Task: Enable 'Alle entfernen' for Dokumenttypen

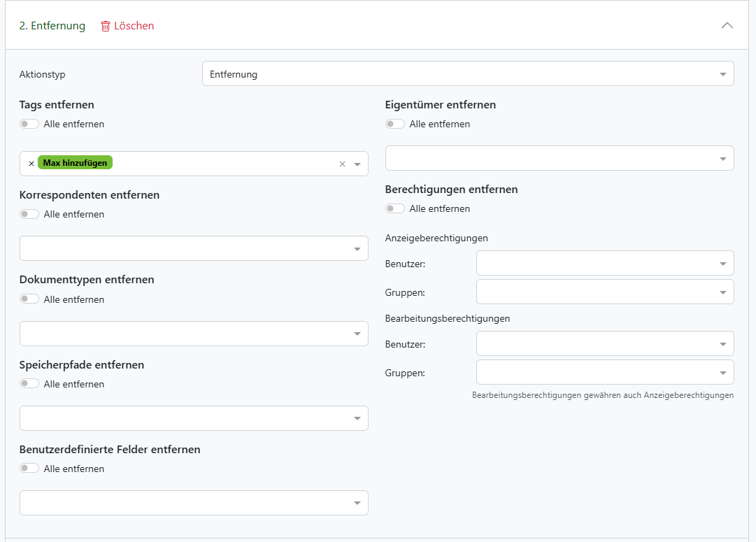Action: (x=29, y=299)
